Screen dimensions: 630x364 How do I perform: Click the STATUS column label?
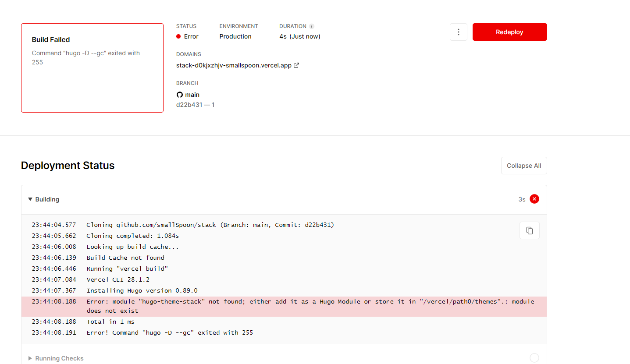tap(186, 26)
